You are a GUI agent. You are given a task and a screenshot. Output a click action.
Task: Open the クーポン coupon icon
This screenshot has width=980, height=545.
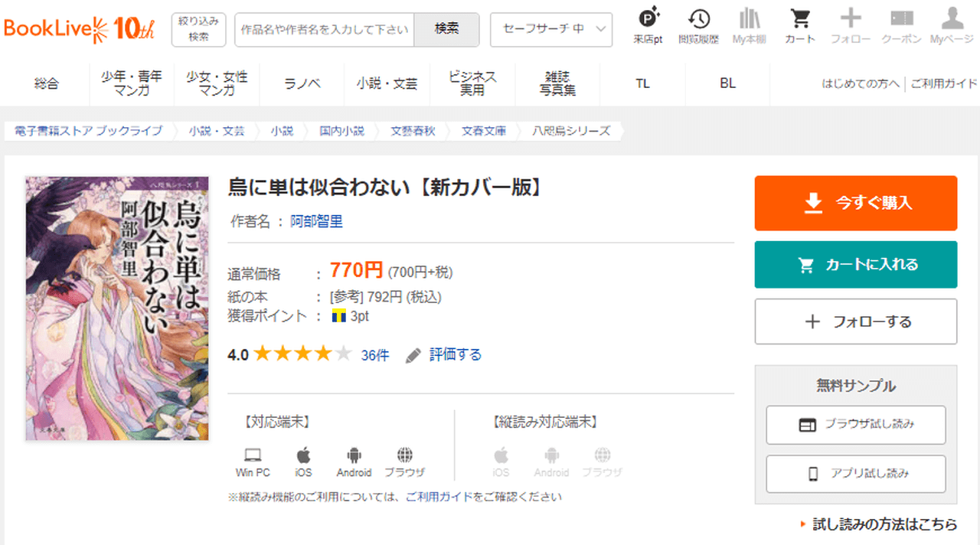(x=901, y=26)
